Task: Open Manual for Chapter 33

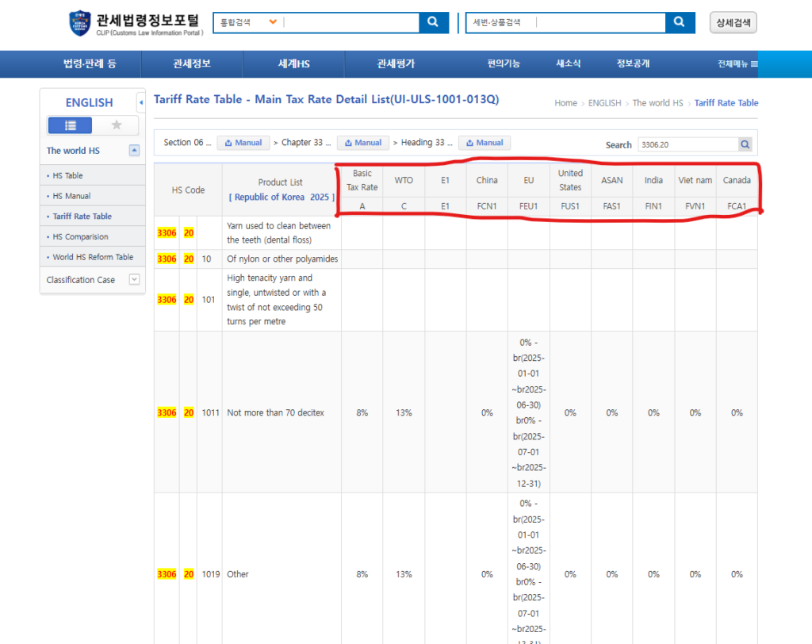Action: click(x=363, y=143)
